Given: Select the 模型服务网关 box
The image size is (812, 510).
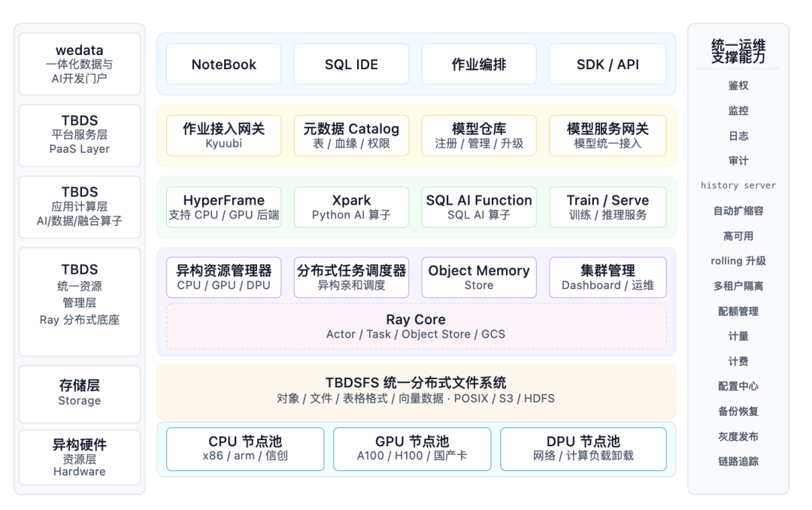Looking at the screenshot, I should click(x=607, y=135).
